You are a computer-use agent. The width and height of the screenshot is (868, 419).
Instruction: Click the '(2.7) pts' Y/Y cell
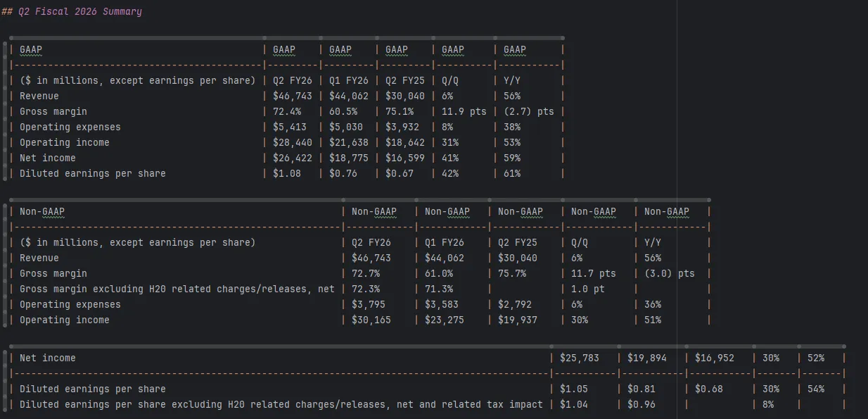point(529,111)
